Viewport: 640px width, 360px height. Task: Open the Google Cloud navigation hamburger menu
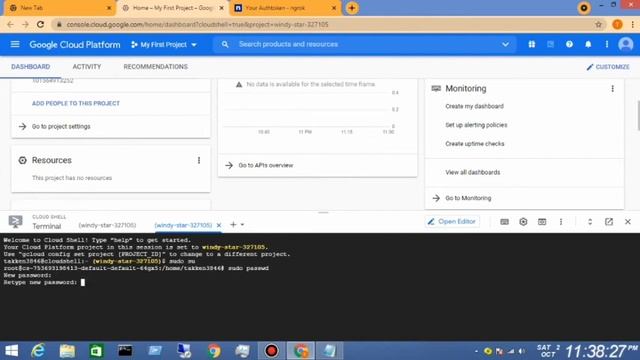15,44
